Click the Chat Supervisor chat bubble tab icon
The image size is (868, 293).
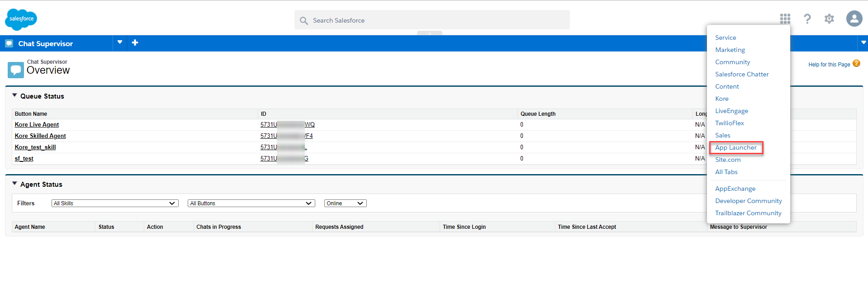(9, 43)
